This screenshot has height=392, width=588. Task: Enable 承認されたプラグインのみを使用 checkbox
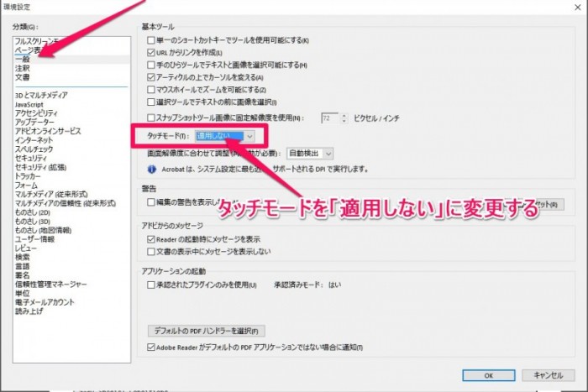point(151,285)
